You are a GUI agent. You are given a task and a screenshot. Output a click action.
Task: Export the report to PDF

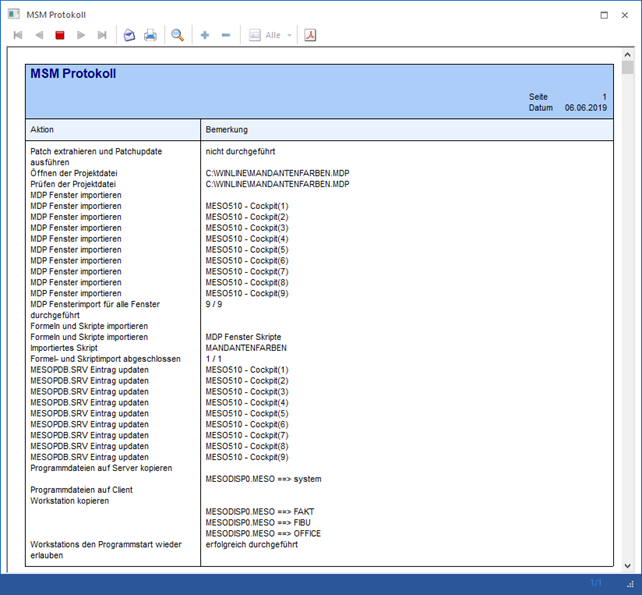click(x=311, y=35)
